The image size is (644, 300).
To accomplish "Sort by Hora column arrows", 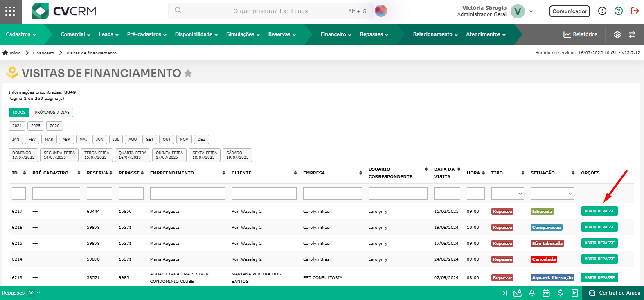I will [x=483, y=173].
